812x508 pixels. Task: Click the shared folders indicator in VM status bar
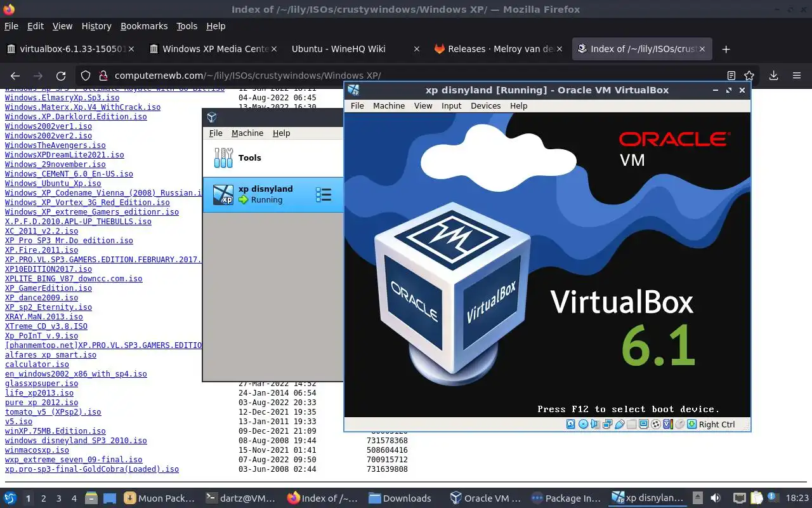click(632, 424)
